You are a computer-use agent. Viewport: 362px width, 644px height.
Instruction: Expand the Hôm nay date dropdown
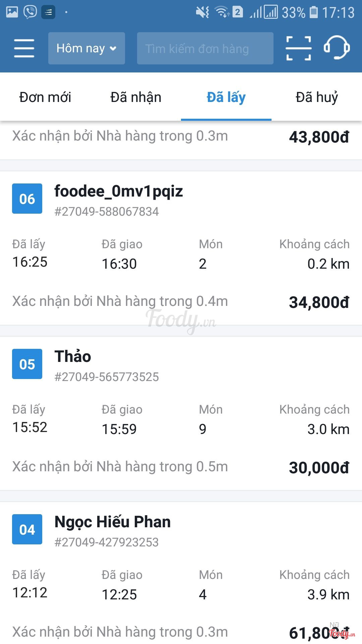point(86,48)
